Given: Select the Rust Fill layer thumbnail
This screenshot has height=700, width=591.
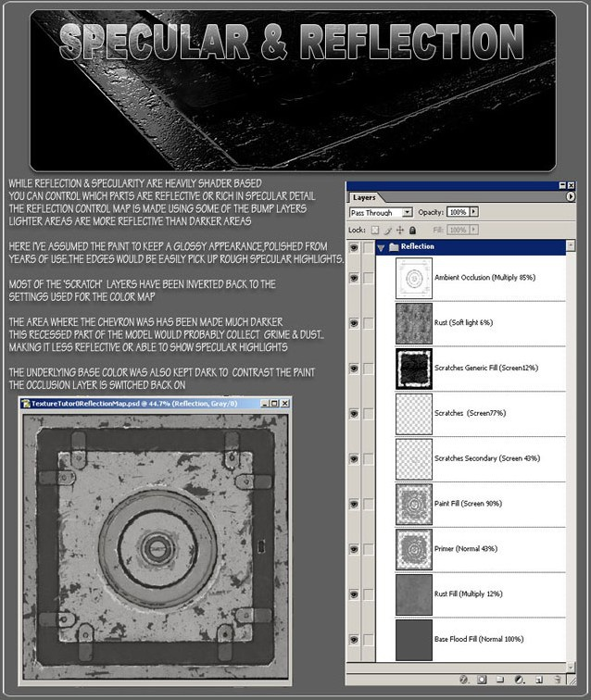Looking at the screenshot, I should (x=414, y=594).
